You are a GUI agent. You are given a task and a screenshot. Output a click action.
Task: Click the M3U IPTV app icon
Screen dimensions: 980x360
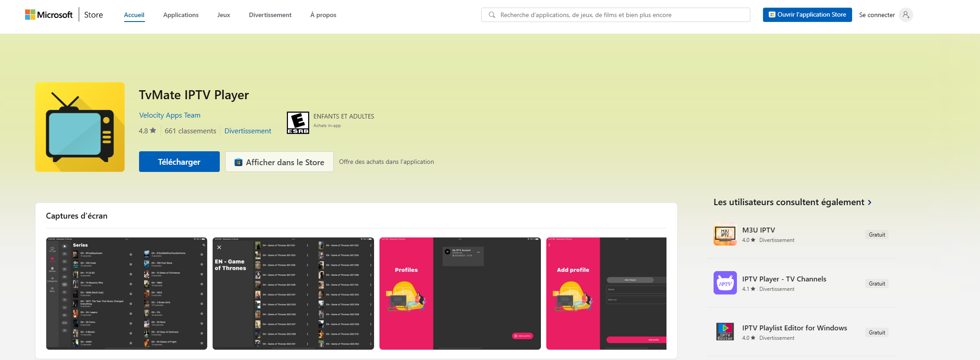[x=725, y=234]
